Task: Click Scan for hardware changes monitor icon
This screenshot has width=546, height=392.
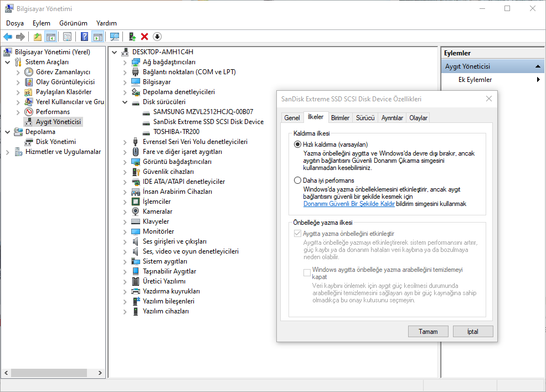Action: click(115, 37)
